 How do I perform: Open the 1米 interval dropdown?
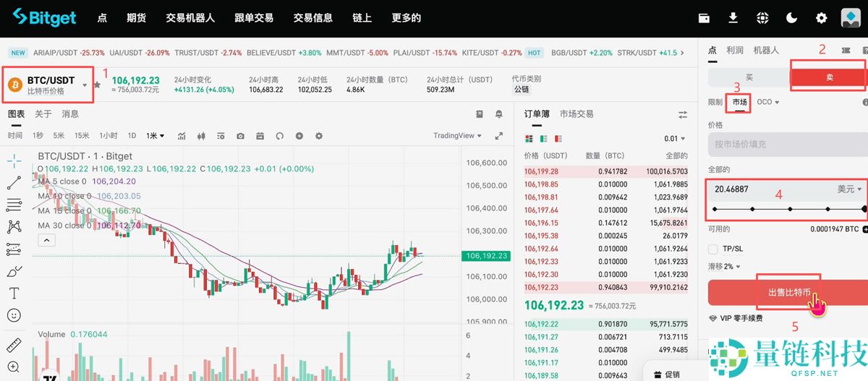click(x=156, y=136)
